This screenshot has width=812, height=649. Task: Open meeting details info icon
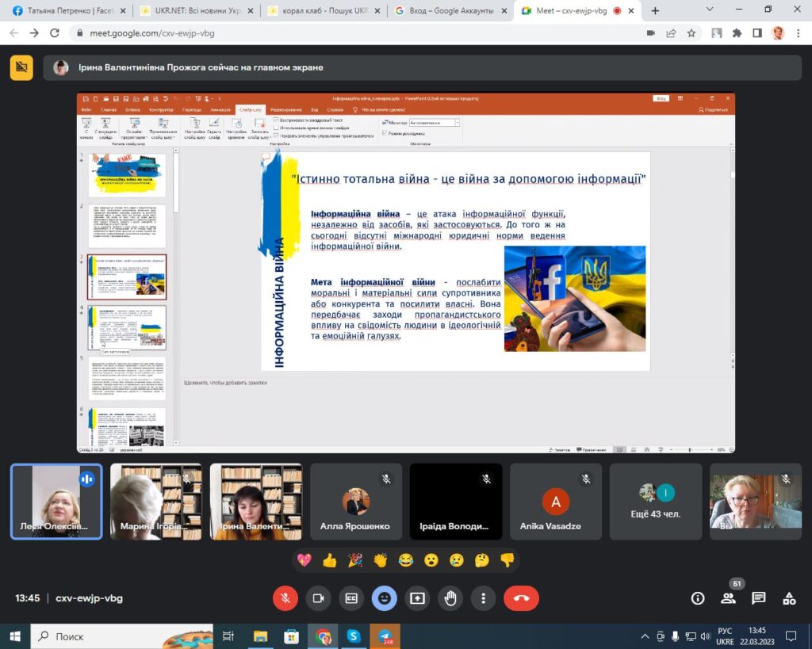698,598
